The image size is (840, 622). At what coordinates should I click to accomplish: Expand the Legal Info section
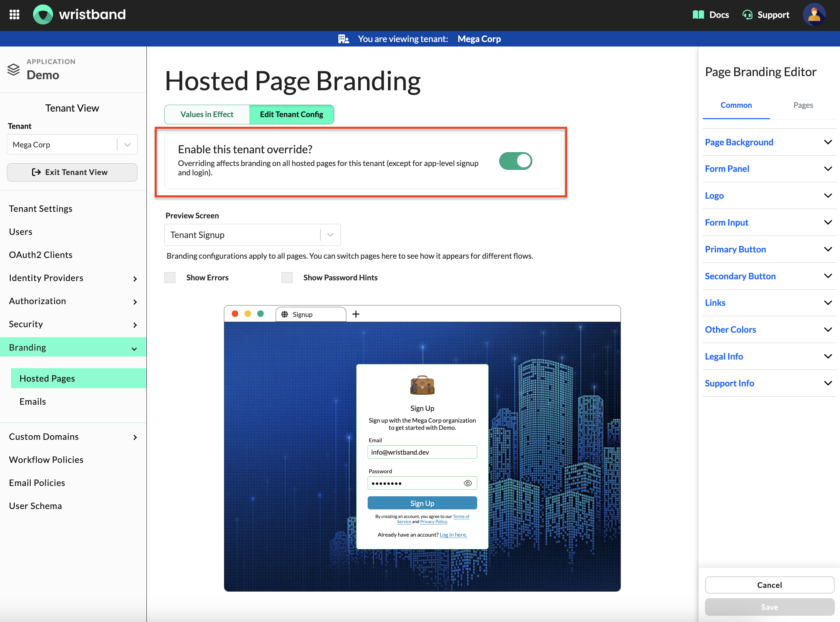click(x=769, y=356)
